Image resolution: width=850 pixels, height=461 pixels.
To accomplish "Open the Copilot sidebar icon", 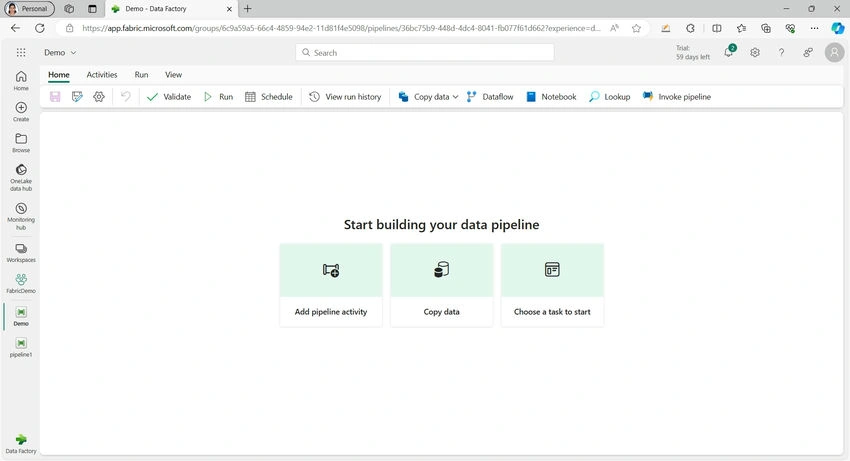I will 838,28.
